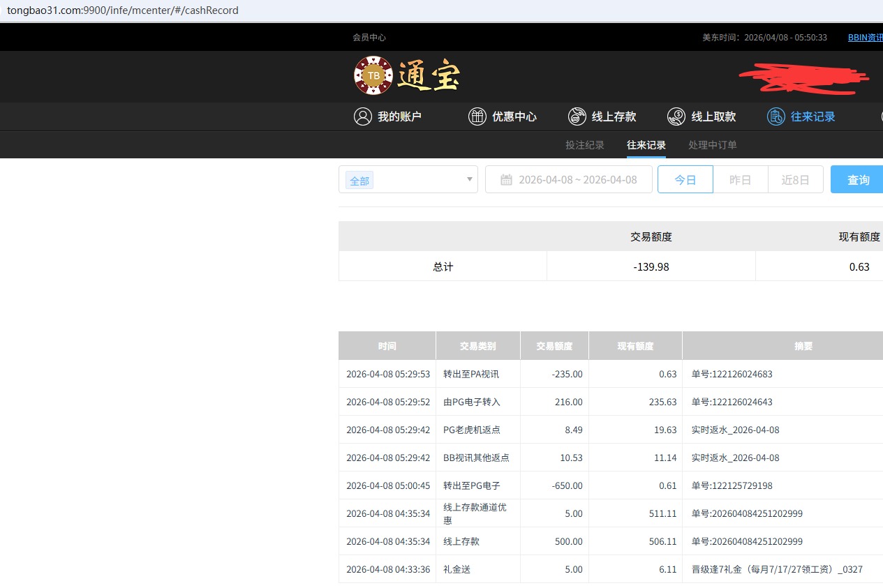Open the 全部 transaction type selector
Screen dimensions: 883x588
tap(408, 180)
